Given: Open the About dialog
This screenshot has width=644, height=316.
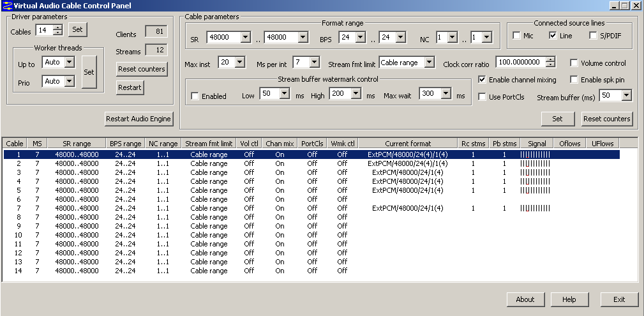Looking at the screenshot, I should coord(525,299).
